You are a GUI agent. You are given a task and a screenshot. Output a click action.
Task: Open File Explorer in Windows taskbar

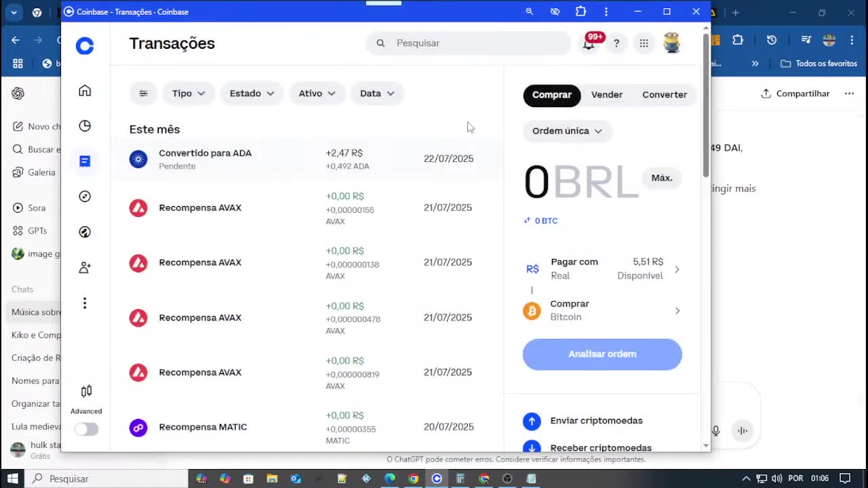click(272, 479)
